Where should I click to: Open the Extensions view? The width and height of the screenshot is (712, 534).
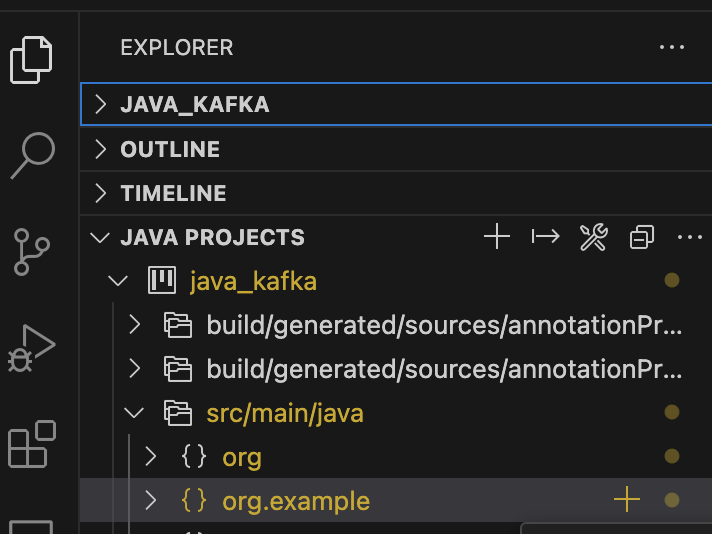point(32,445)
